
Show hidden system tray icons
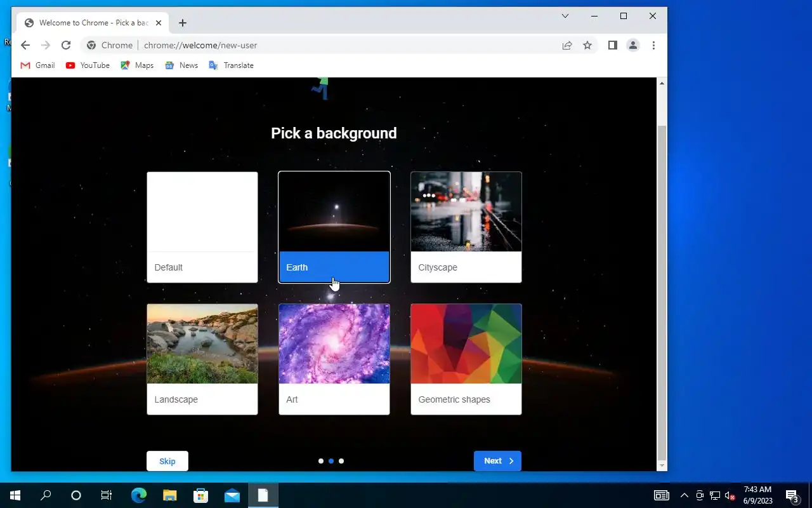[x=684, y=495]
